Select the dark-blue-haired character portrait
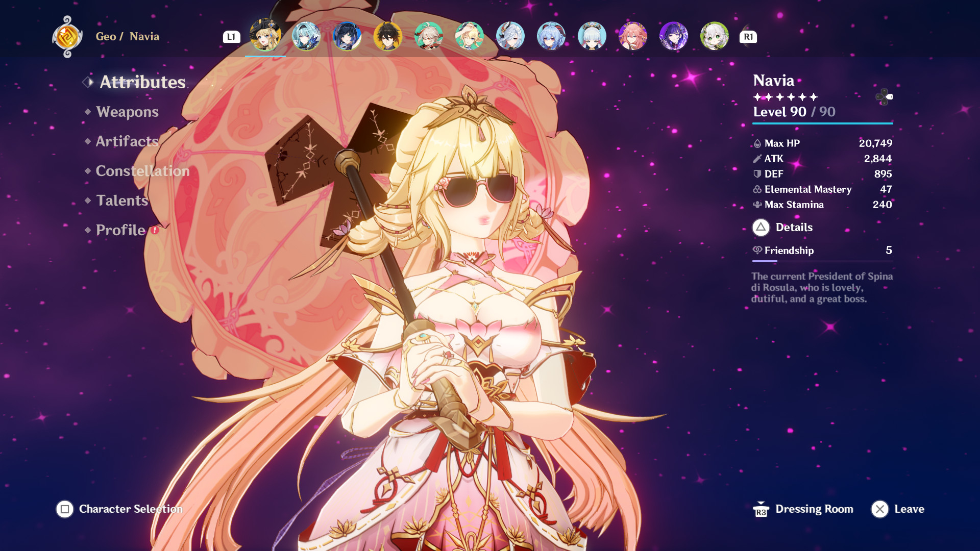 347,36
